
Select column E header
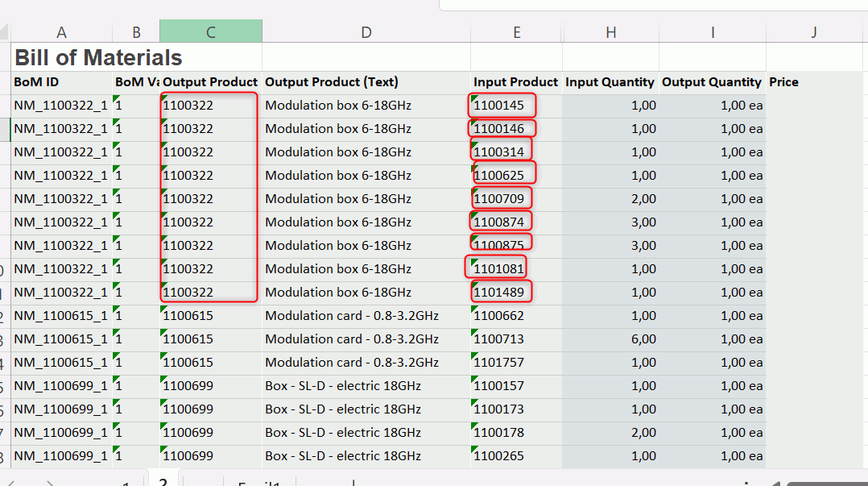coord(516,32)
